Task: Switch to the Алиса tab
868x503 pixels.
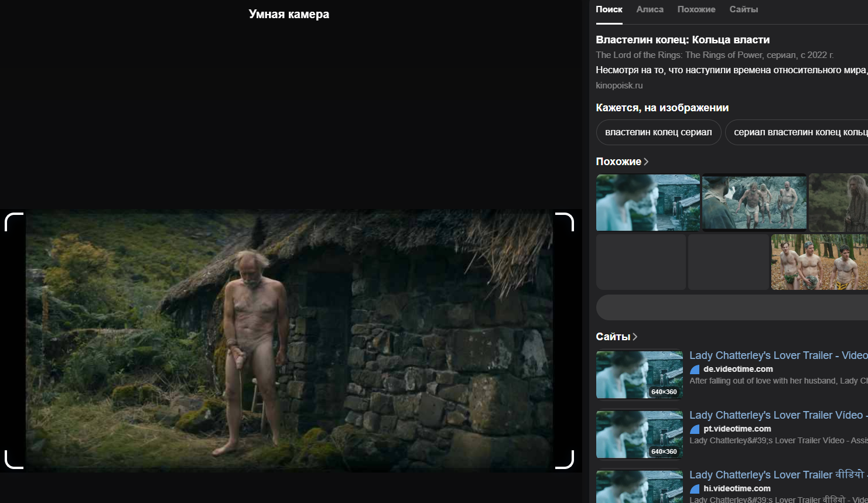Action: point(650,9)
